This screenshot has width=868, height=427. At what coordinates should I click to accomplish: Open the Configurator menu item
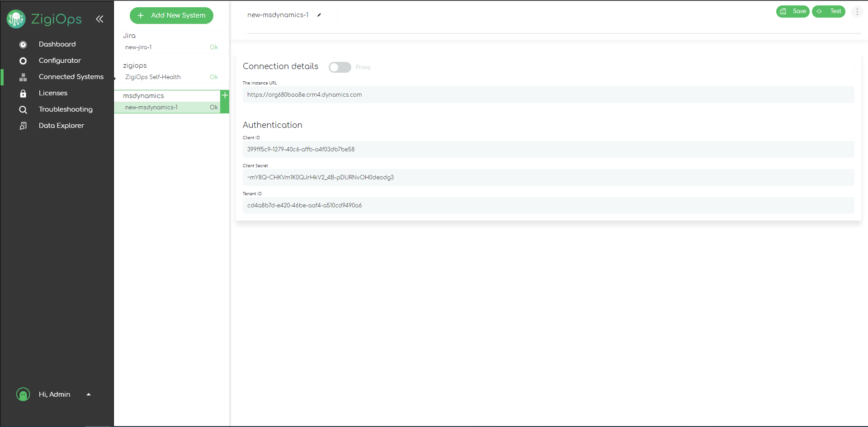click(x=60, y=61)
